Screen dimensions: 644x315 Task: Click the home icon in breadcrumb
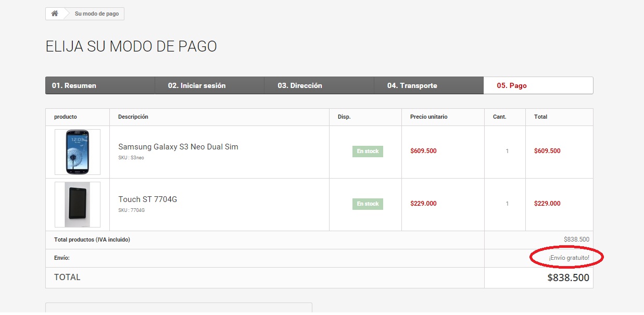(55, 14)
